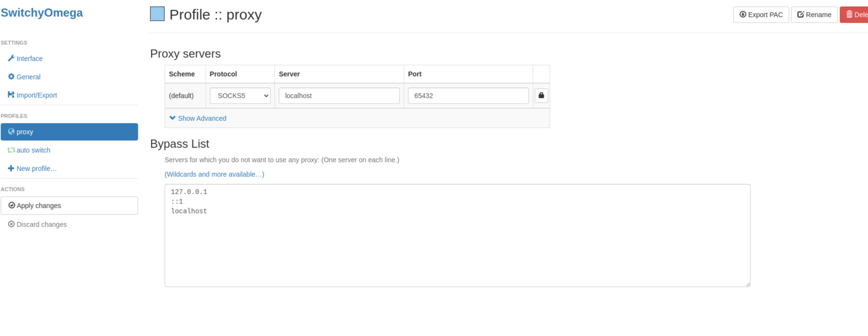This screenshot has width=868, height=336.
Task: Click the lock icon for proxy authentication
Action: 541,95
